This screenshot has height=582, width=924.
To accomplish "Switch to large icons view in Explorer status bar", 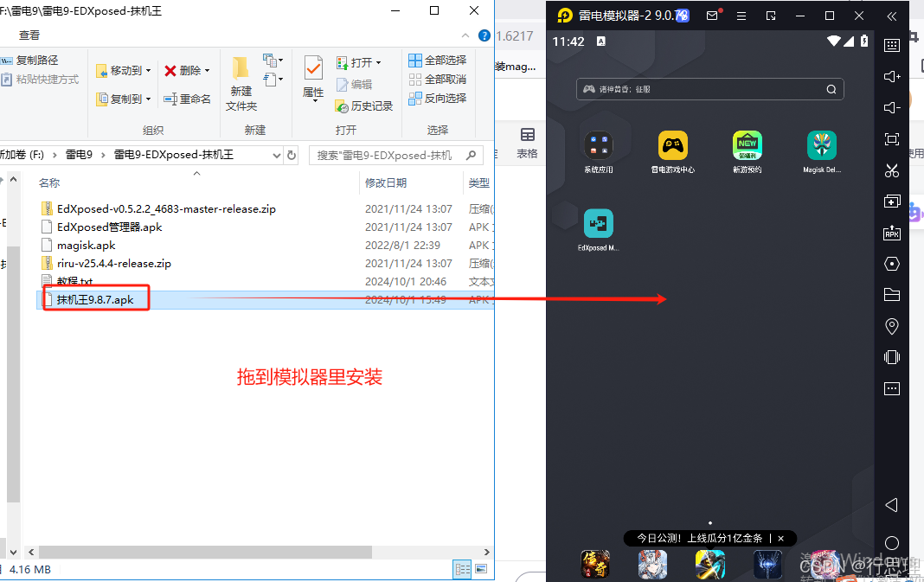I will [x=481, y=569].
